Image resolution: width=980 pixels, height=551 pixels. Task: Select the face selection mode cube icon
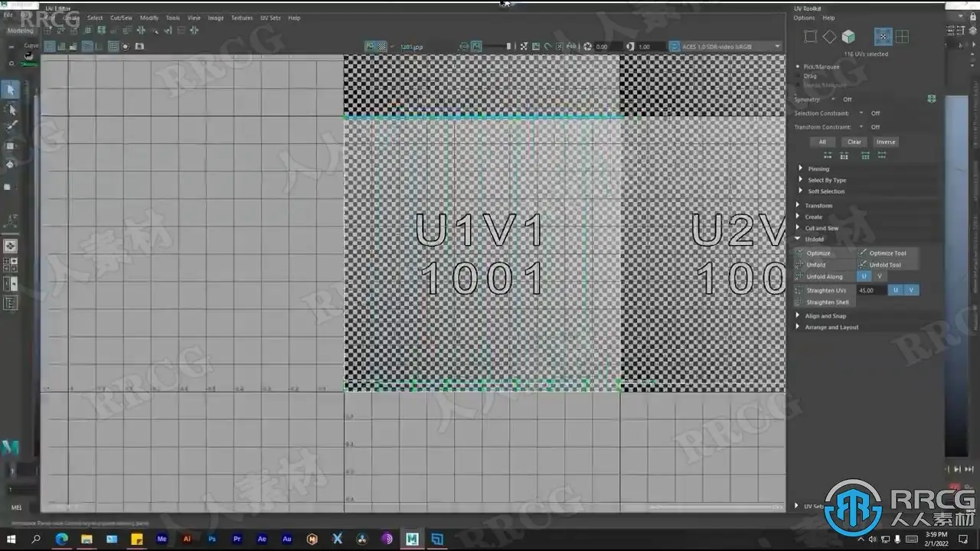tap(848, 37)
